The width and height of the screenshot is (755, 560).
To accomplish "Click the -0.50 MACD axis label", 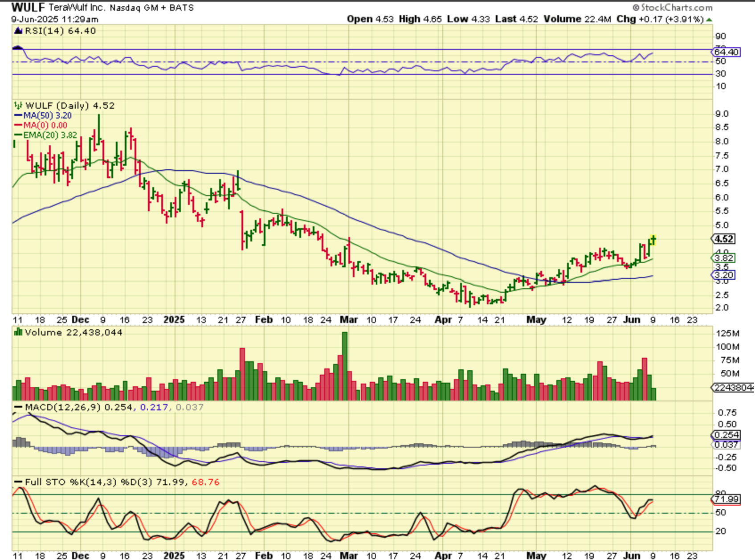I will [726, 468].
